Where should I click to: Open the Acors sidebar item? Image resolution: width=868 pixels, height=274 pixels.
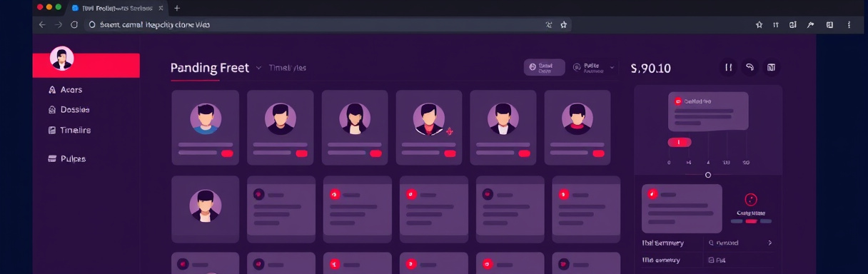click(x=65, y=90)
